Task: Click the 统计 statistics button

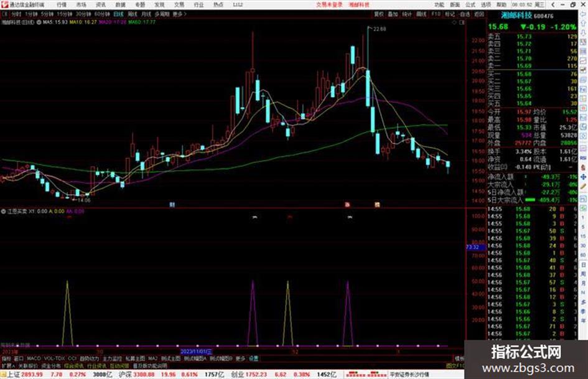Action: coord(407,14)
